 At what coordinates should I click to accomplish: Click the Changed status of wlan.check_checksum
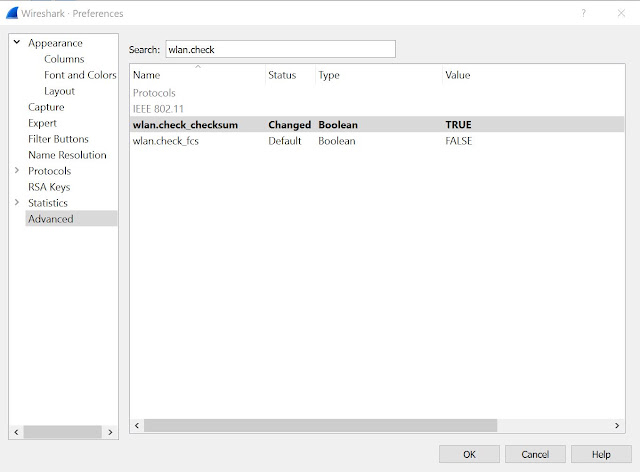289,125
